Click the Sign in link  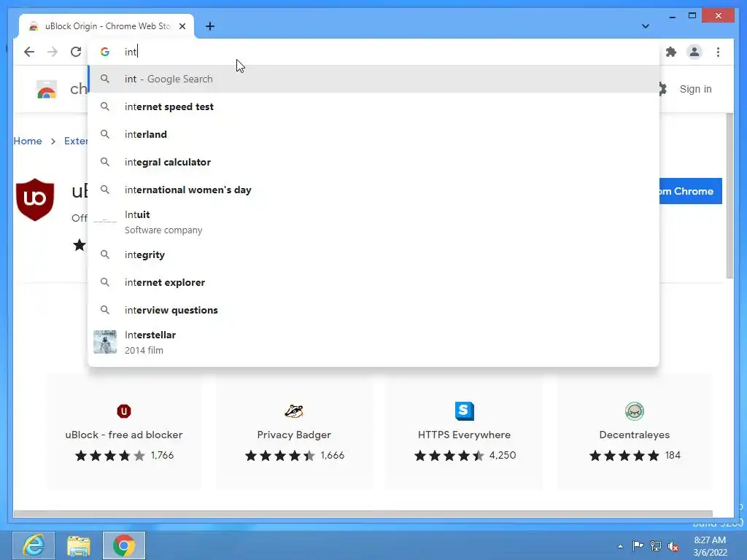pyautogui.click(x=695, y=89)
